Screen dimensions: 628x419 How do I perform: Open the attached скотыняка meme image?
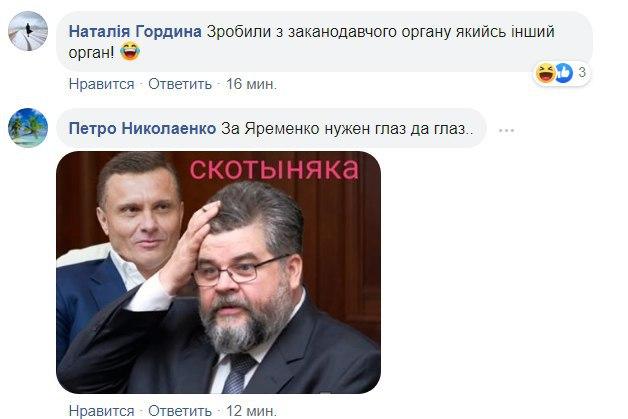coord(218,272)
